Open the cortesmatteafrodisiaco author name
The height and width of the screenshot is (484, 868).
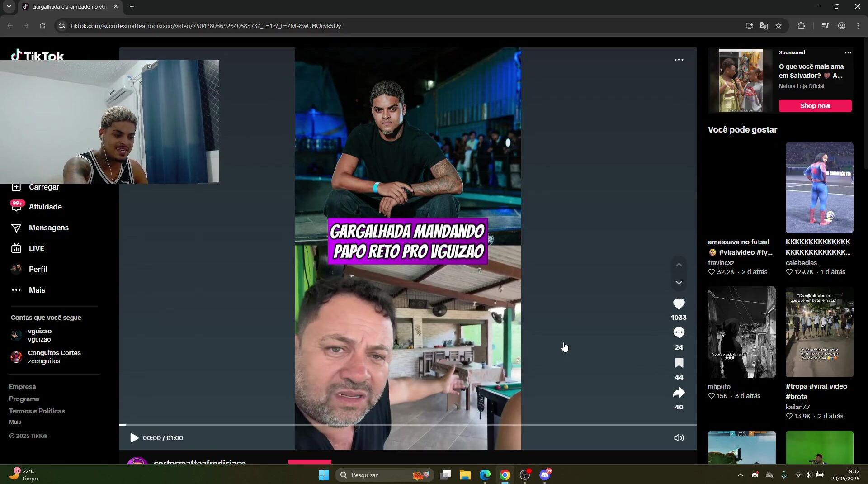tap(199, 462)
